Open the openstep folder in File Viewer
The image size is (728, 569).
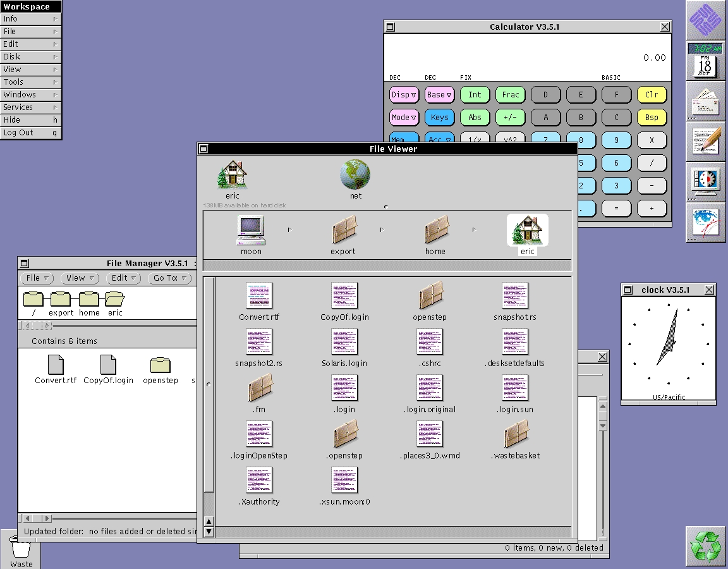pyautogui.click(x=430, y=296)
